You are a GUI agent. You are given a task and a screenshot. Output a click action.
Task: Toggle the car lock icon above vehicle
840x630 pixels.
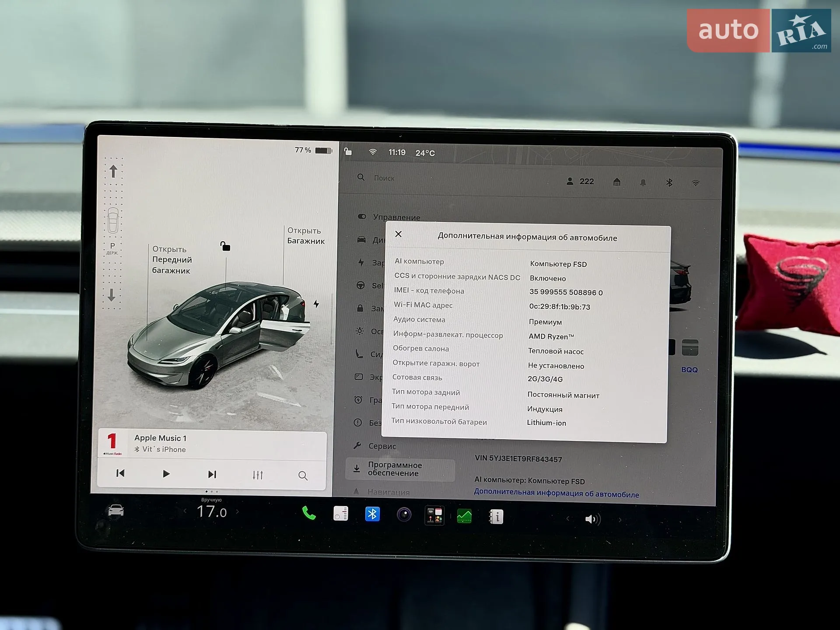click(x=225, y=246)
